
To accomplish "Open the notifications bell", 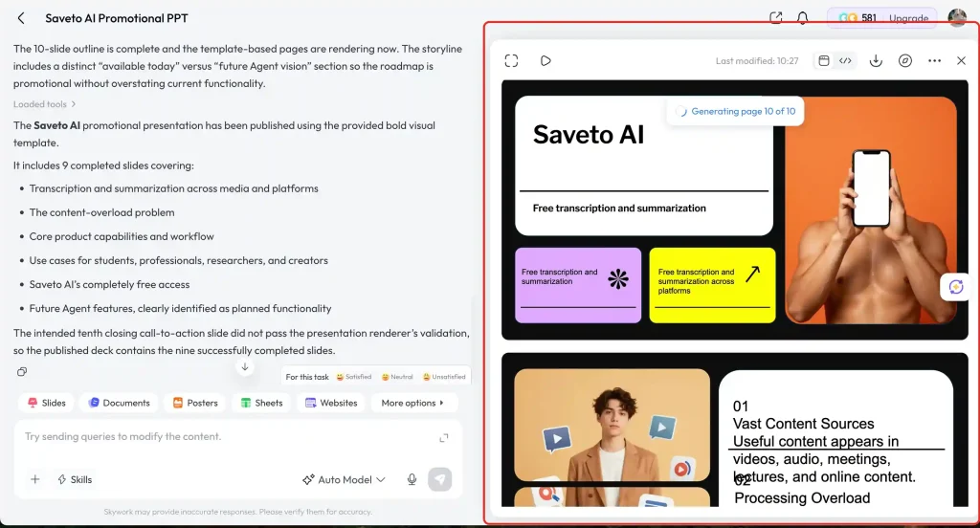I will [803, 18].
